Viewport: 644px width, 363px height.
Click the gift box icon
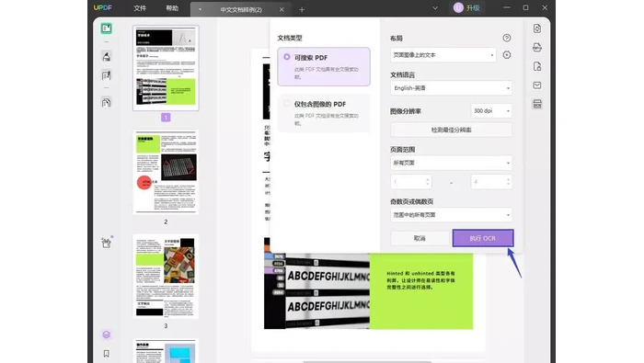pos(107,243)
